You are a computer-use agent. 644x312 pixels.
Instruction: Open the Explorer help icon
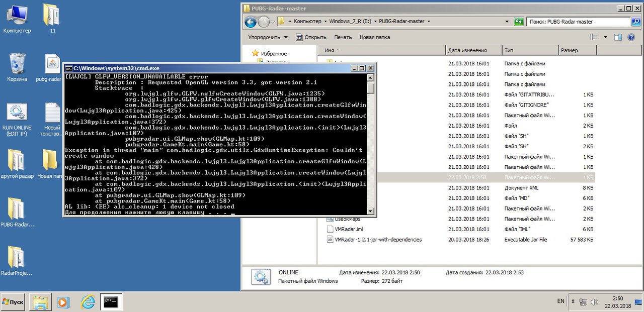(x=631, y=37)
